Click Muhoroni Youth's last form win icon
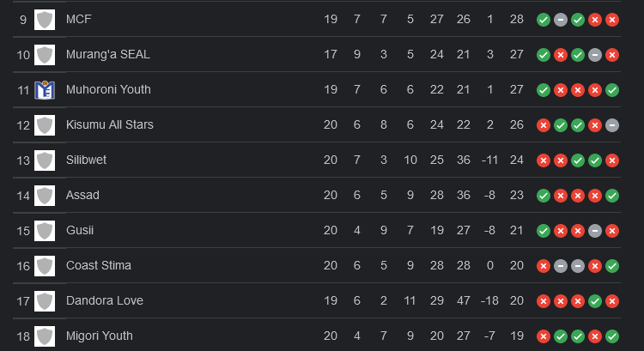 (x=612, y=90)
